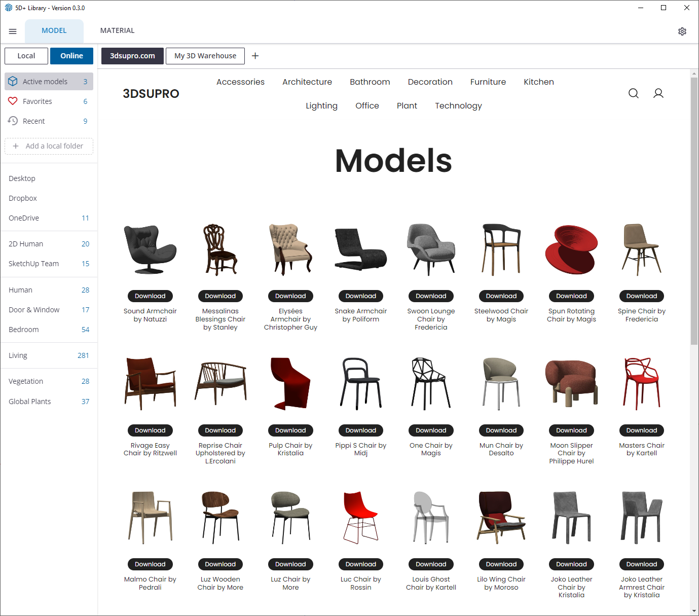Open the Furniture category menu

click(488, 82)
